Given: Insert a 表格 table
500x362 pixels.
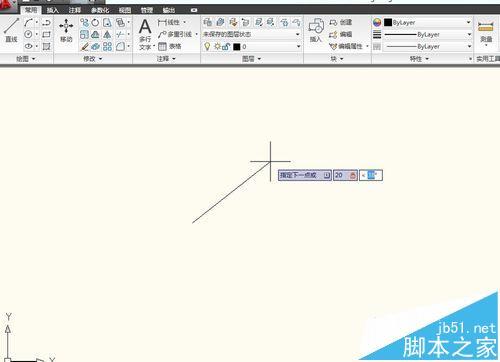Looking at the screenshot, I should pos(169,46).
